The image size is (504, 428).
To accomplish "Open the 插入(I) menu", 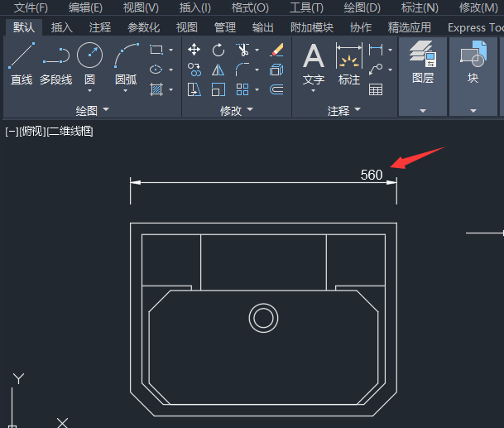I will tap(195, 7).
